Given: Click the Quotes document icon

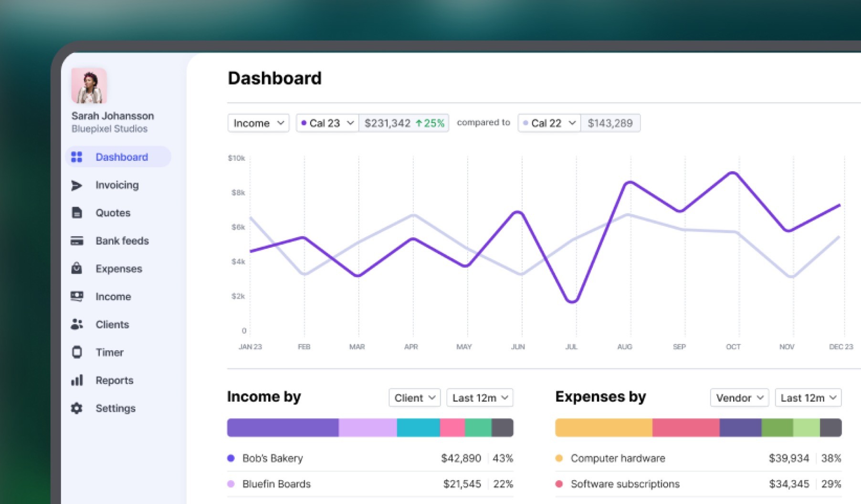Looking at the screenshot, I should tap(76, 213).
